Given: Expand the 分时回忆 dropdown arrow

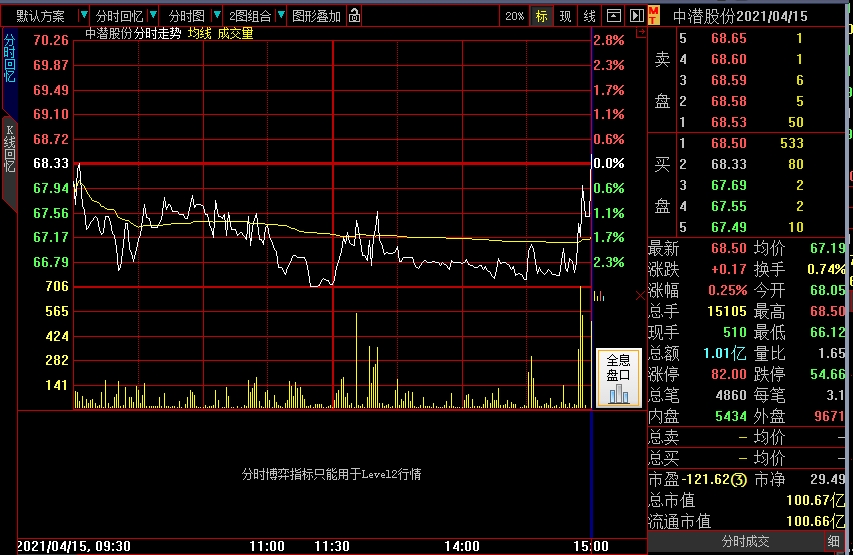Looking at the screenshot, I should click(152, 16).
